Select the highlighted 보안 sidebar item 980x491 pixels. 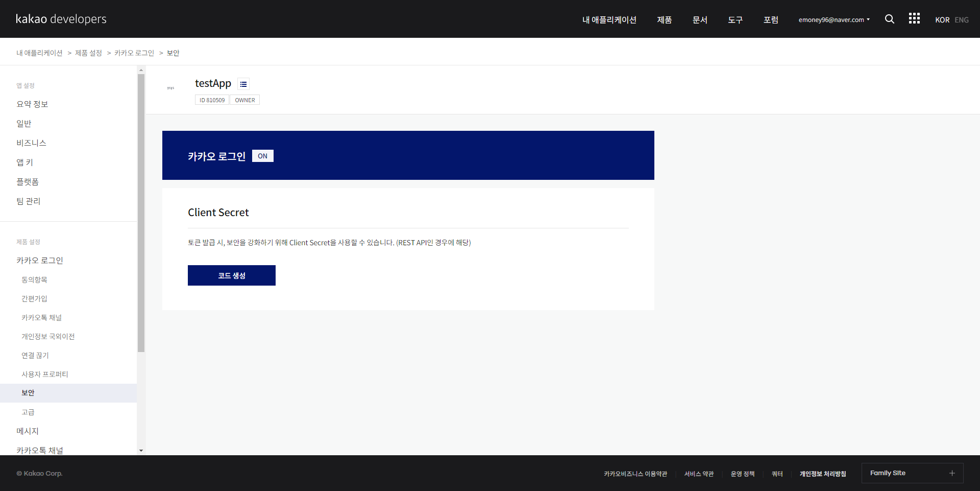pos(68,393)
